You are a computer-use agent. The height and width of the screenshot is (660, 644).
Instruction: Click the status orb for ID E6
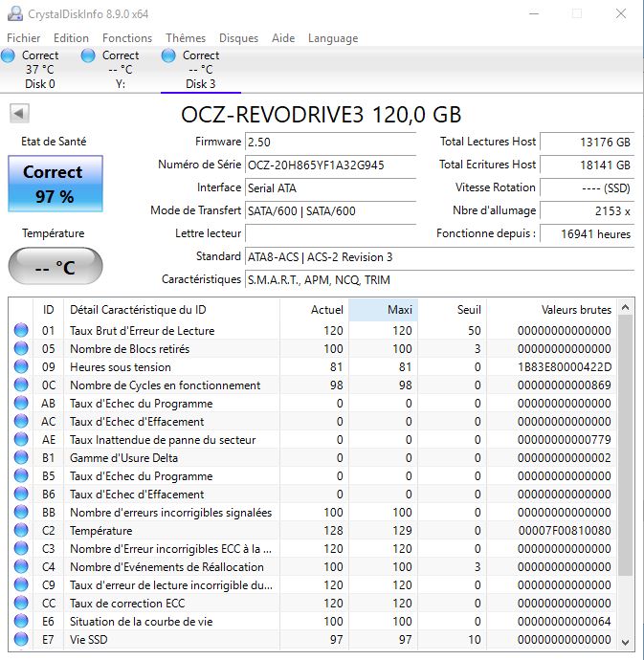point(21,622)
